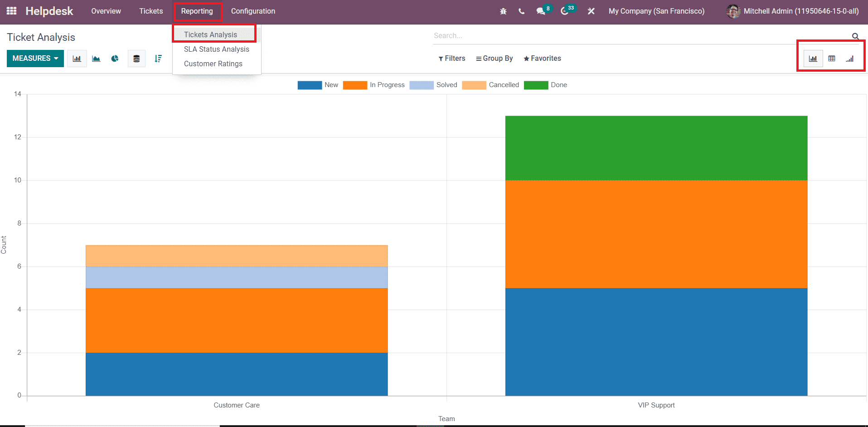Toggle stacked bars display

point(136,58)
